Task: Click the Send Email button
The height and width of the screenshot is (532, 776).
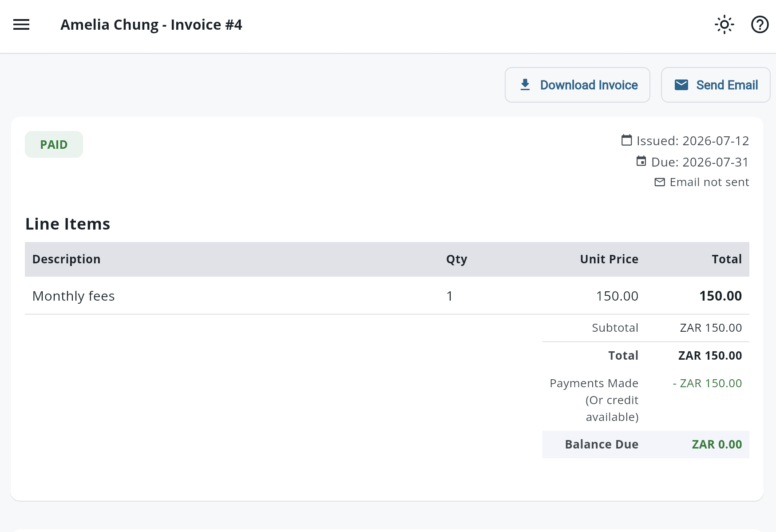Action: click(x=715, y=85)
